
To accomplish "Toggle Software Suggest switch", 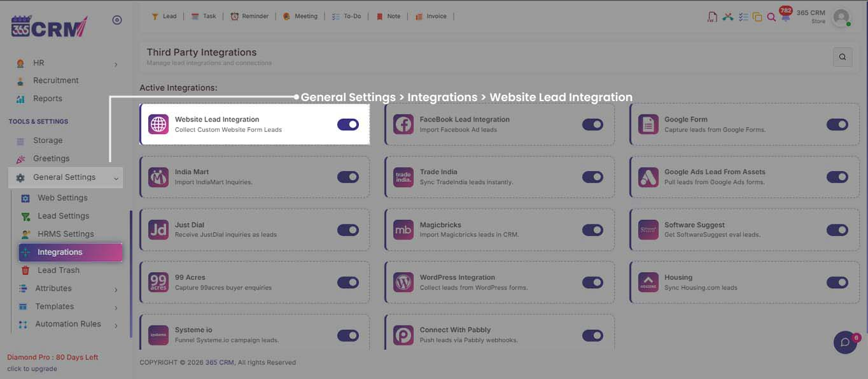I will point(837,230).
